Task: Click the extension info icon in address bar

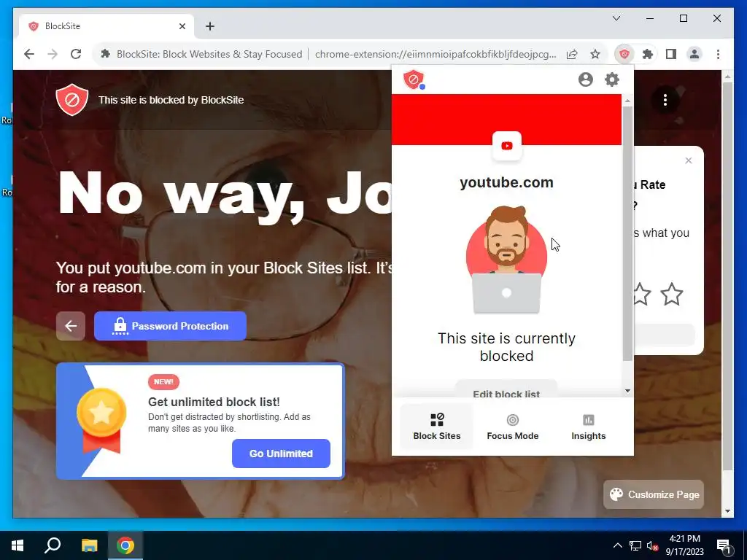Action: pyautogui.click(x=105, y=54)
